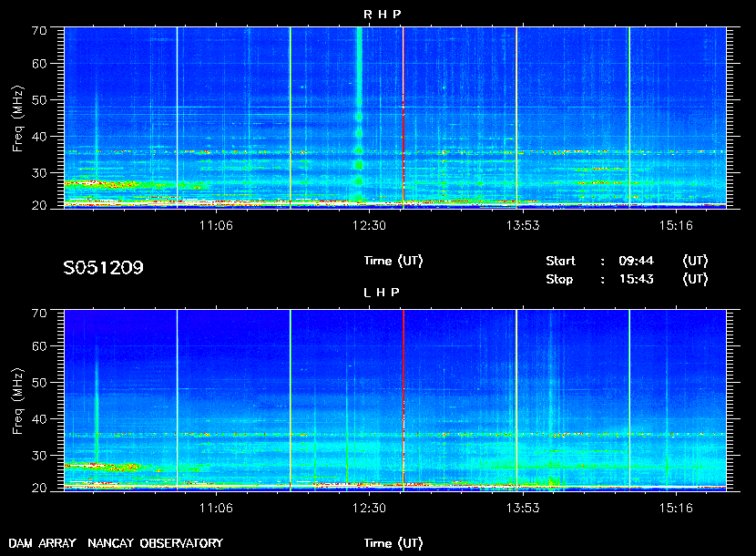Click the Start label in the time info block
Image resolution: width=756 pixels, height=556 pixels.
(561, 261)
